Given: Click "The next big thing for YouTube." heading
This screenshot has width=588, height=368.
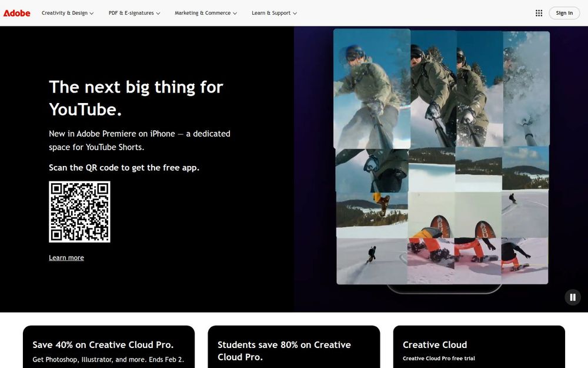Looking at the screenshot, I should coord(136,98).
